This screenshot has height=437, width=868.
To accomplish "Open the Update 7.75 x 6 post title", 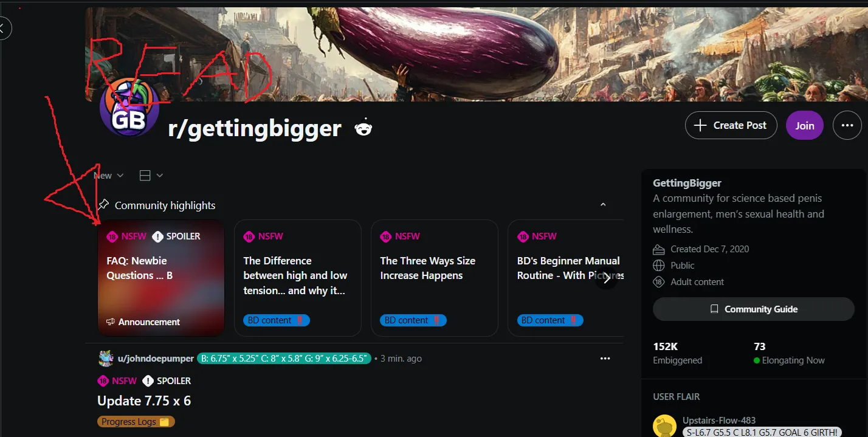I will [x=144, y=401].
